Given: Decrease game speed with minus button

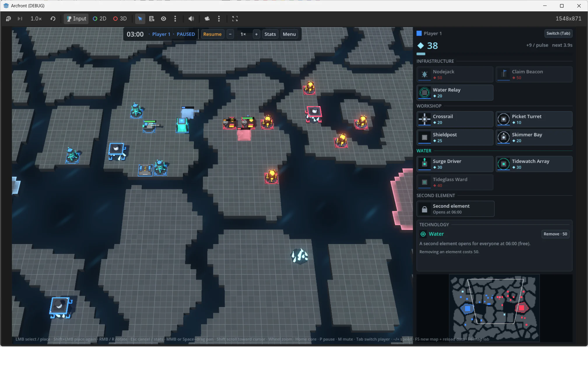Looking at the screenshot, I should pyautogui.click(x=230, y=34).
